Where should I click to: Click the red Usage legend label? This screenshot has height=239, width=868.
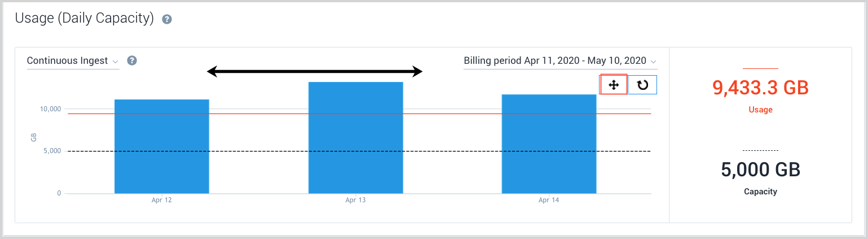click(760, 110)
